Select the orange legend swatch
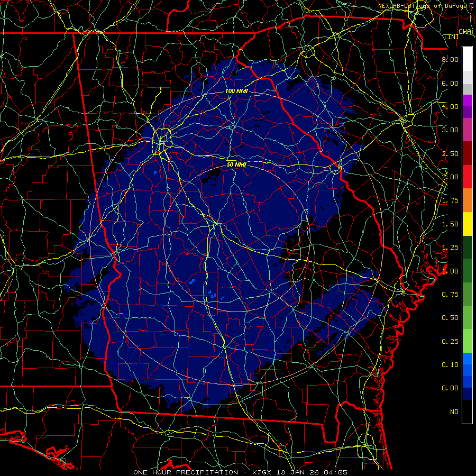Screen dimensions: 476x476 click(x=467, y=200)
